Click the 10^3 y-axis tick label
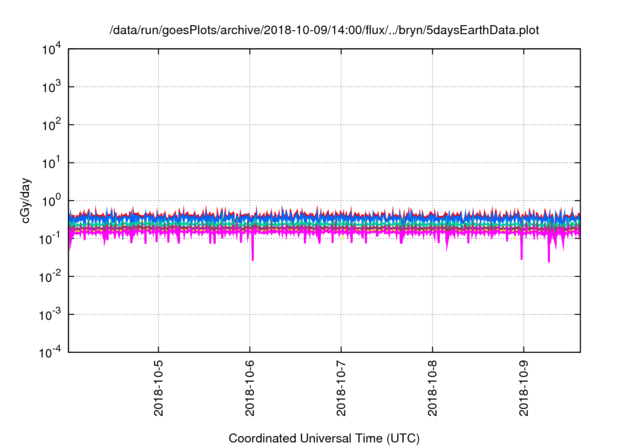 tap(51, 87)
